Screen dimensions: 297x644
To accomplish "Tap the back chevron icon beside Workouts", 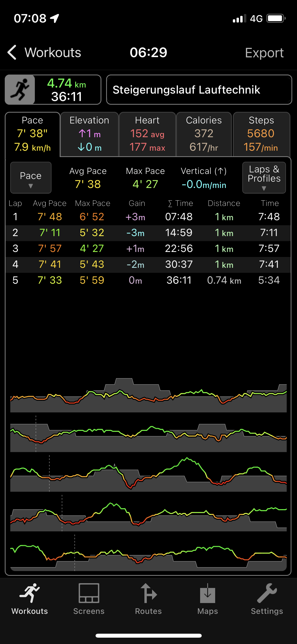I will (12, 52).
